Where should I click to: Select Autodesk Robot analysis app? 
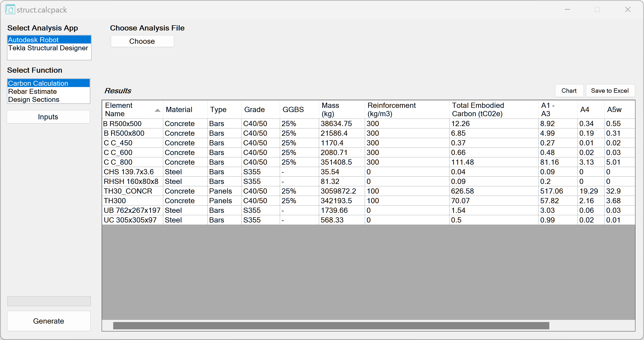(x=49, y=40)
